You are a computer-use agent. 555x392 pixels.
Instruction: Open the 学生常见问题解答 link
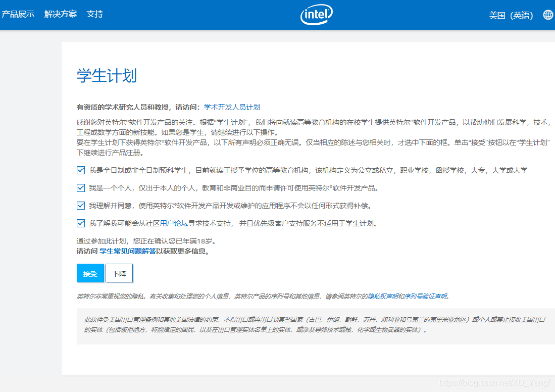(x=127, y=252)
